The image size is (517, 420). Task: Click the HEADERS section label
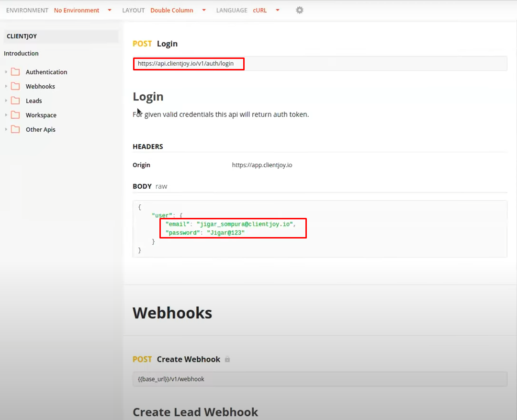(148, 147)
